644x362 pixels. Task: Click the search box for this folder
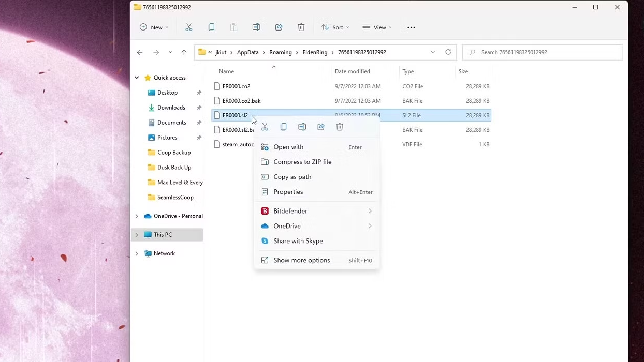tap(542, 52)
